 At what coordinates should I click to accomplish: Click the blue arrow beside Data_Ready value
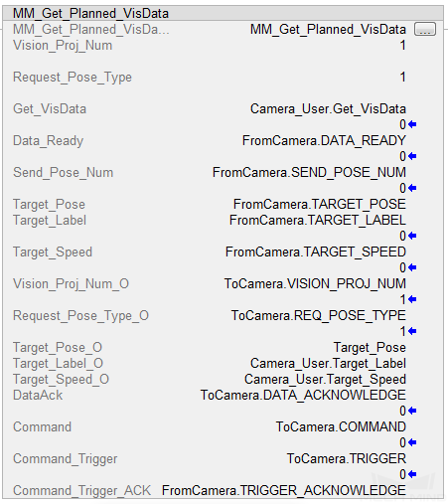tap(412, 156)
